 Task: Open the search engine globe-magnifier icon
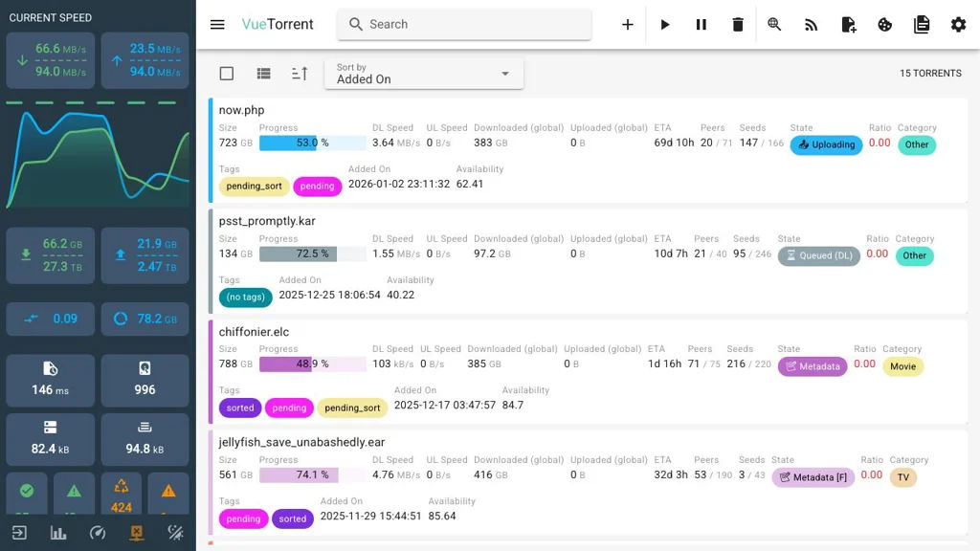coord(774,24)
